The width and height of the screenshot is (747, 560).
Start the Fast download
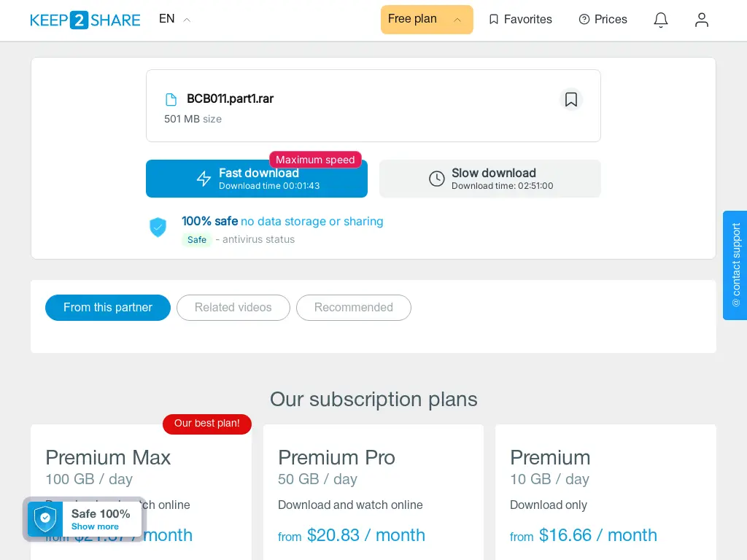[x=256, y=179]
